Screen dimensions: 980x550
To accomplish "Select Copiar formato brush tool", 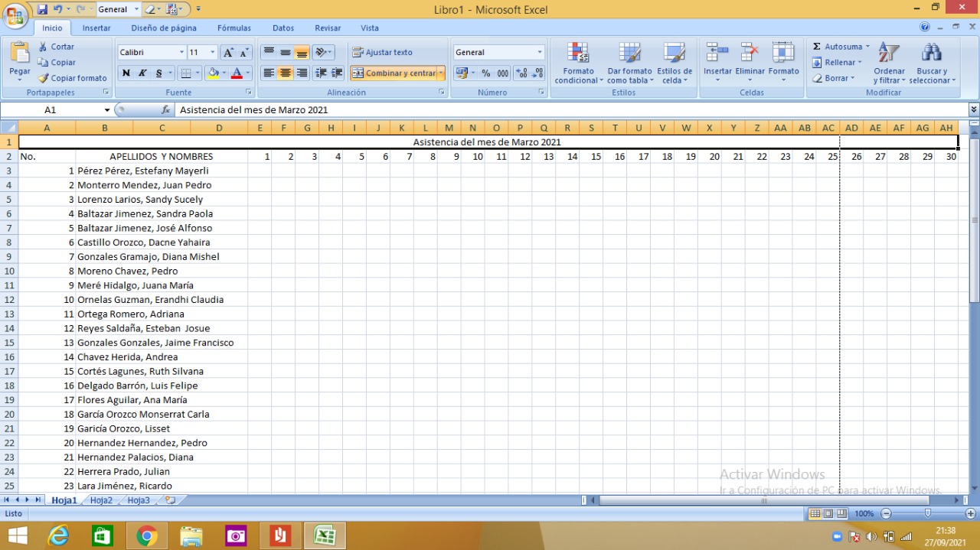I will pyautogui.click(x=72, y=78).
